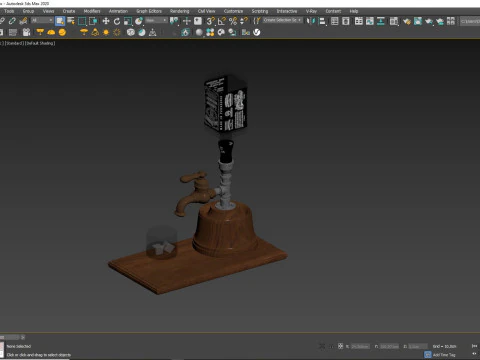This screenshot has width=480, height=360.
Task: Click the Select by Name icon
Action: tap(71, 21)
